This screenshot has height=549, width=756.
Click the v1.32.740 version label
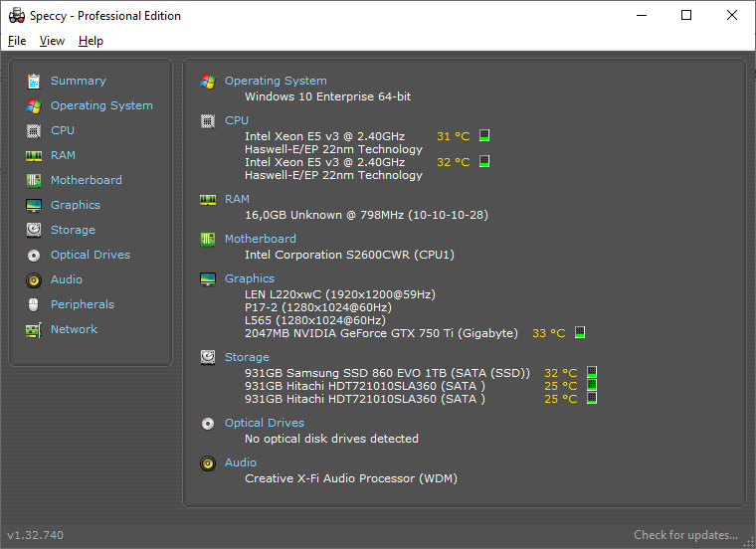(x=35, y=535)
